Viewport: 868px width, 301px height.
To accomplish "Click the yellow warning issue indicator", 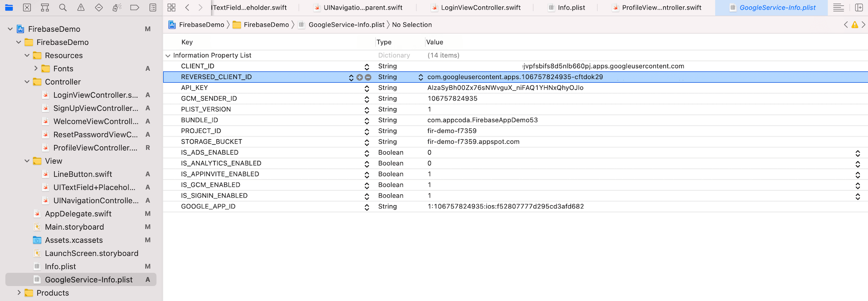I will [854, 25].
